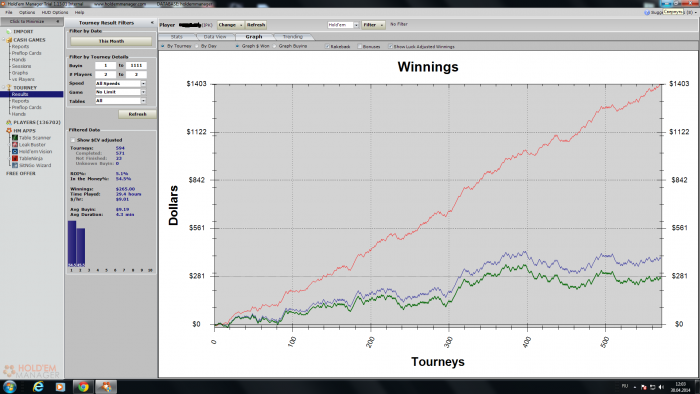Switch to the Data View tab
The height and width of the screenshot is (394, 700).
(x=215, y=37)
